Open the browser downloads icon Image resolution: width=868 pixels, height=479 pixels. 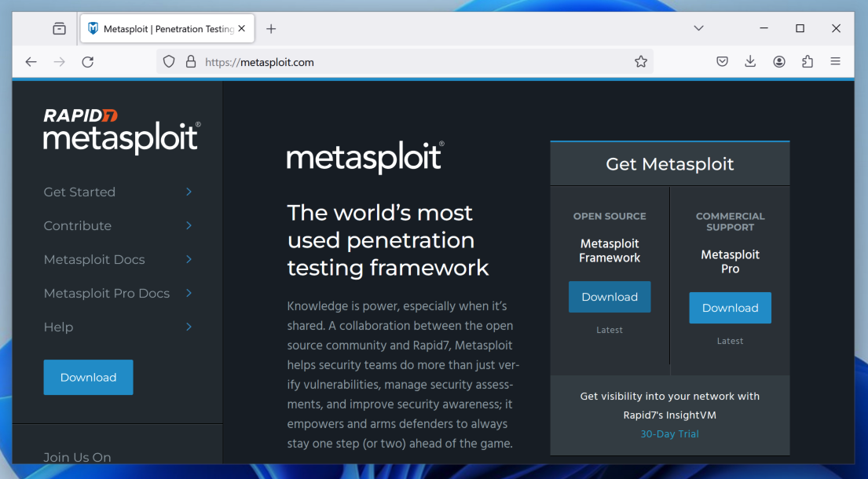(750, 61)
